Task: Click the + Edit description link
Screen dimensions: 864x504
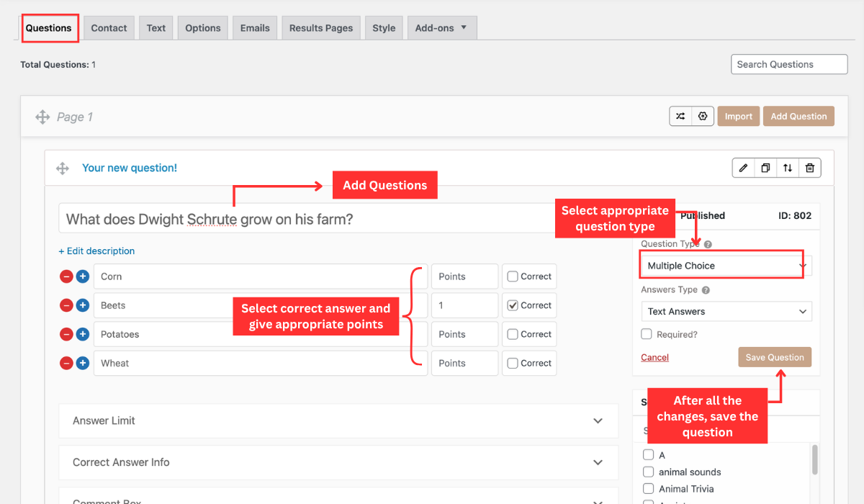Action: point(96,251)
